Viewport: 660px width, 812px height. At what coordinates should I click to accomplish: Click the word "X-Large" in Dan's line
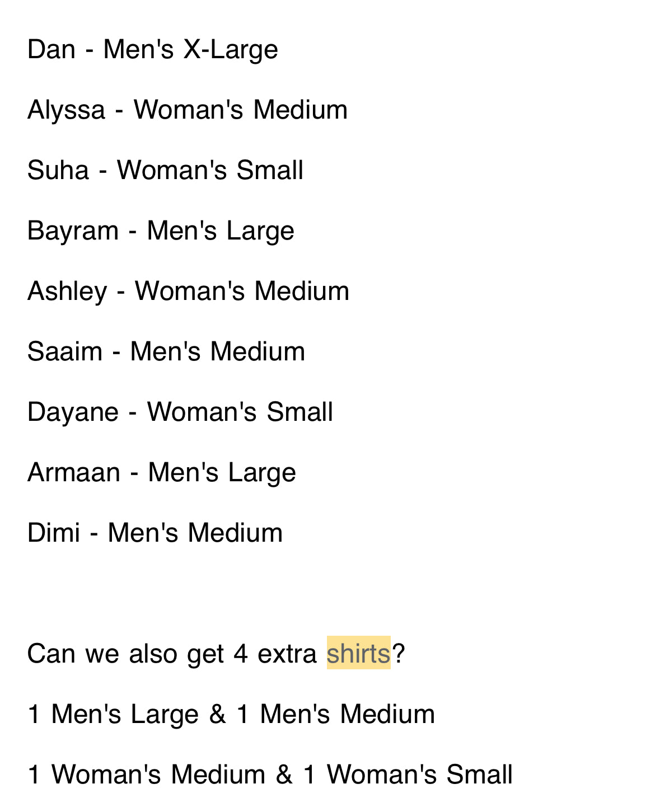coord(231,49)
